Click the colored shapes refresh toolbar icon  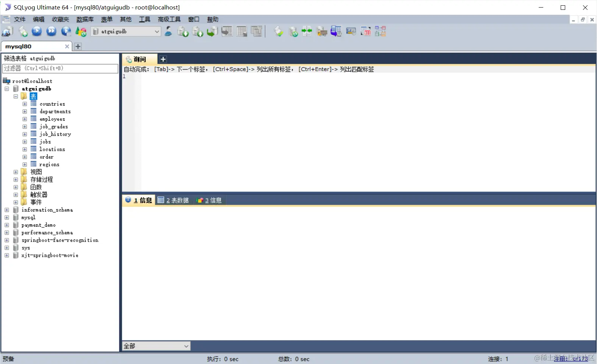pos(81,31)
